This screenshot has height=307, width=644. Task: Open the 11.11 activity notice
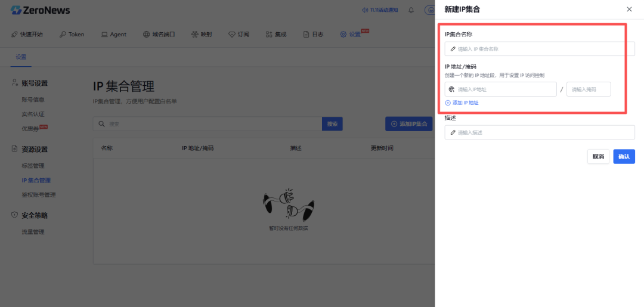pos(383,10)
